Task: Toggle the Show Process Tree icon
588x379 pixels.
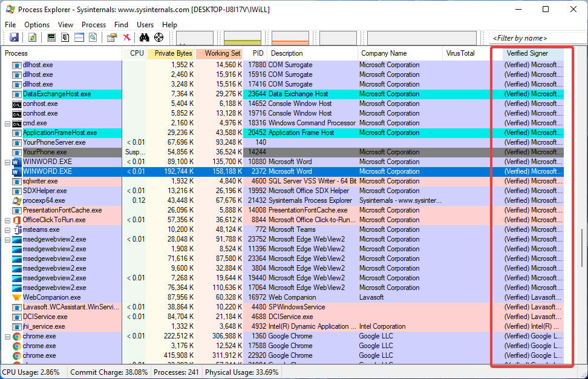Action: [65, 38]
